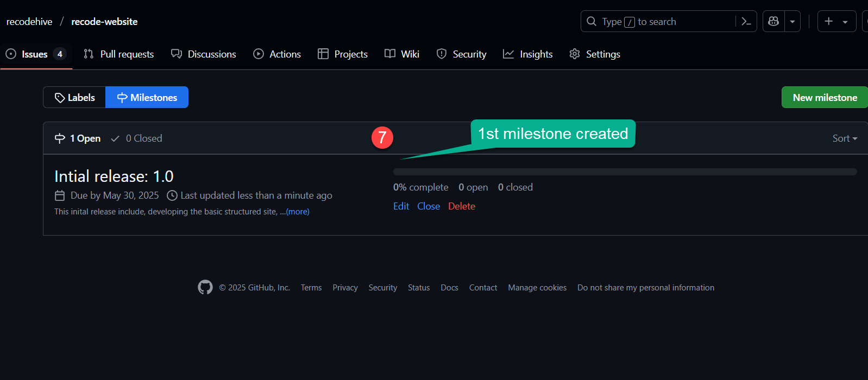The width and height of the screenshot is (868, 380).
Task: Click the checkmark icon beside 0 Closed
Action: tap(115, 139)
